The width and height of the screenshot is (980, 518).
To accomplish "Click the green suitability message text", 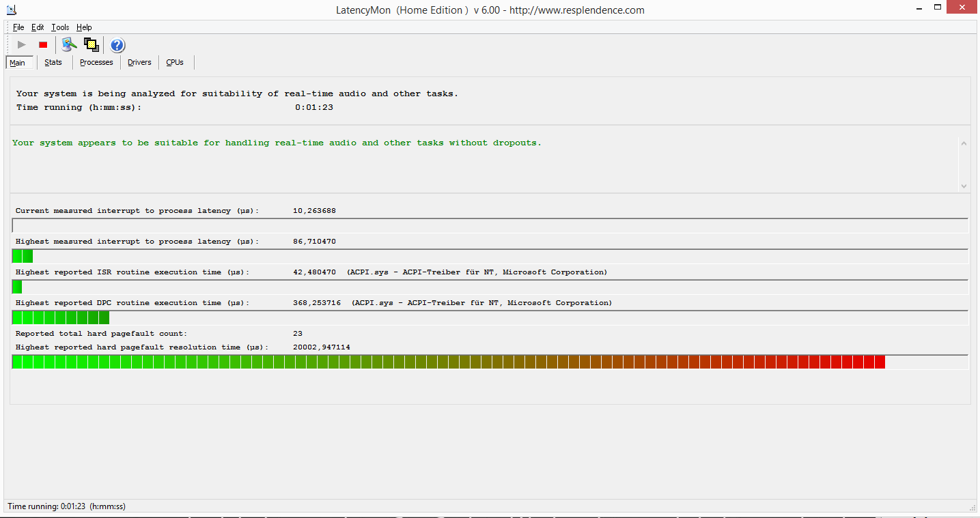I will (x=277, y=143).
